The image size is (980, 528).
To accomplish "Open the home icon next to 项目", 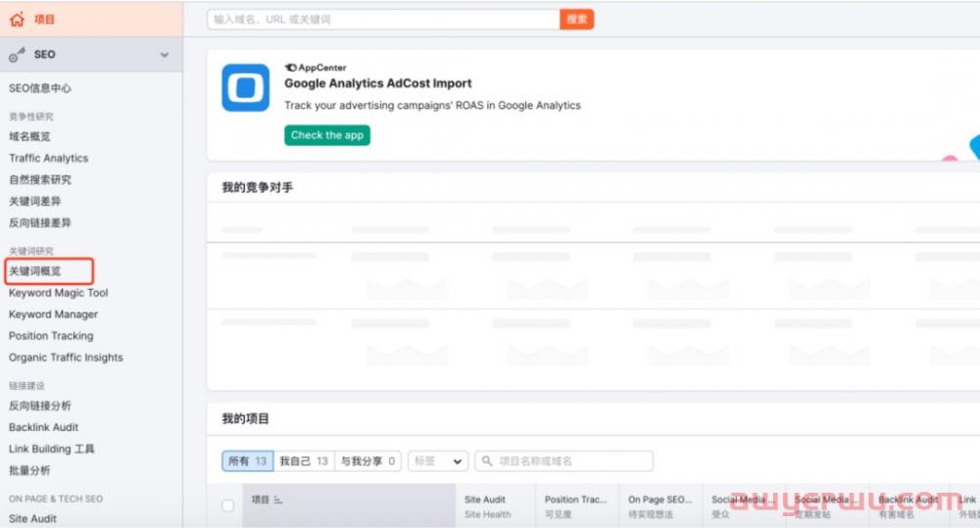I will coord(17,20).
